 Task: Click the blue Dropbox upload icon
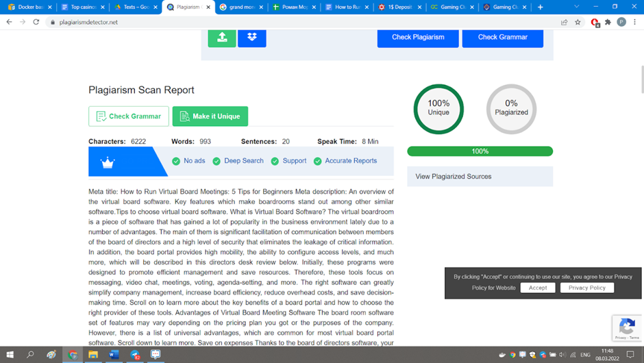point(252,38)
